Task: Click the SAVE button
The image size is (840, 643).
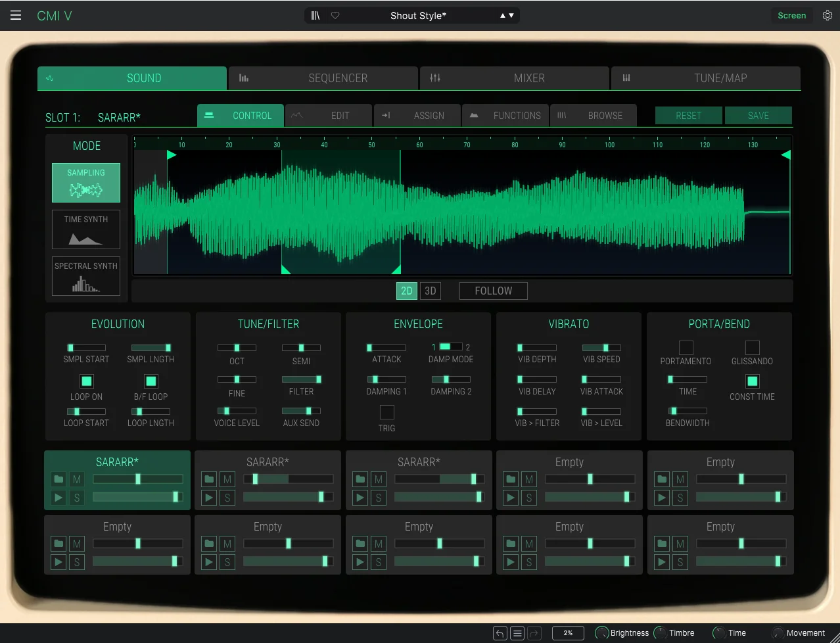Action: (758, 115)
